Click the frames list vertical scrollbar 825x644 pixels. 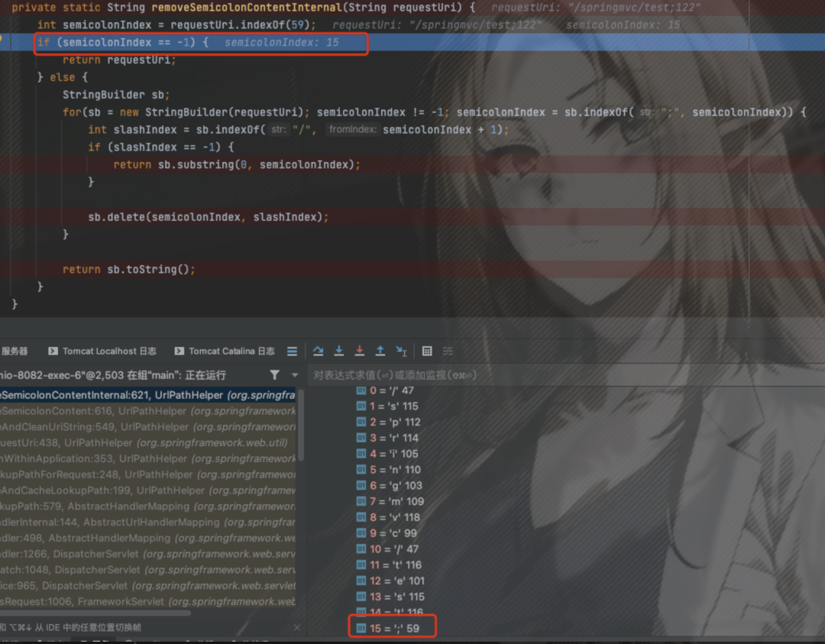(x=301, y=425)
